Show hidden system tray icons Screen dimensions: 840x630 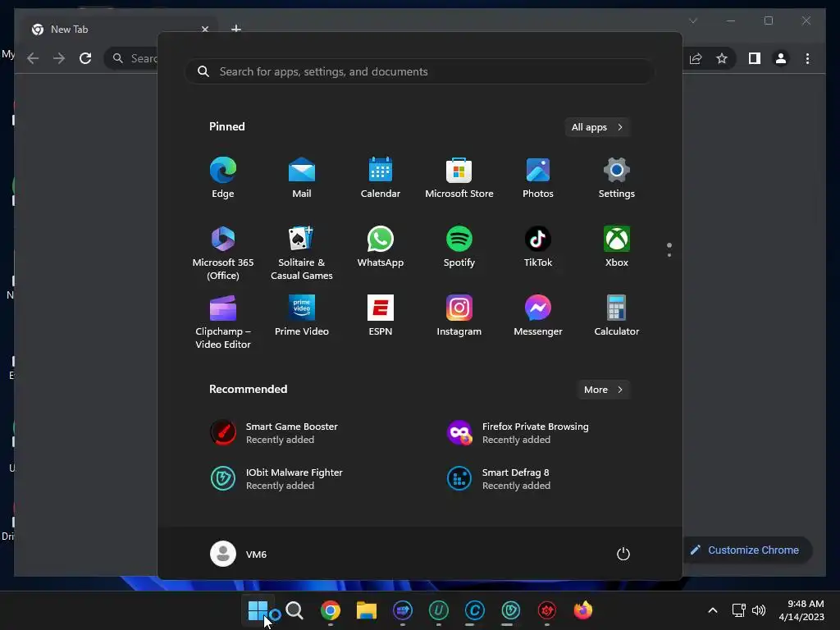[713, 610]
